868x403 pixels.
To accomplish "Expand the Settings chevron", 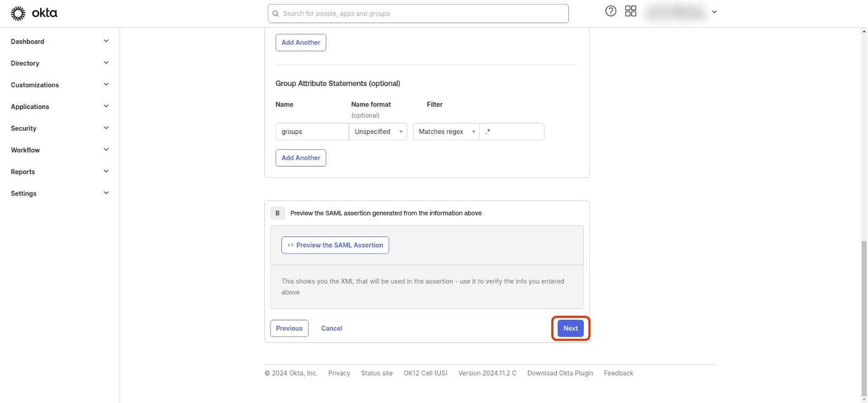I will [x=106, y=193].
